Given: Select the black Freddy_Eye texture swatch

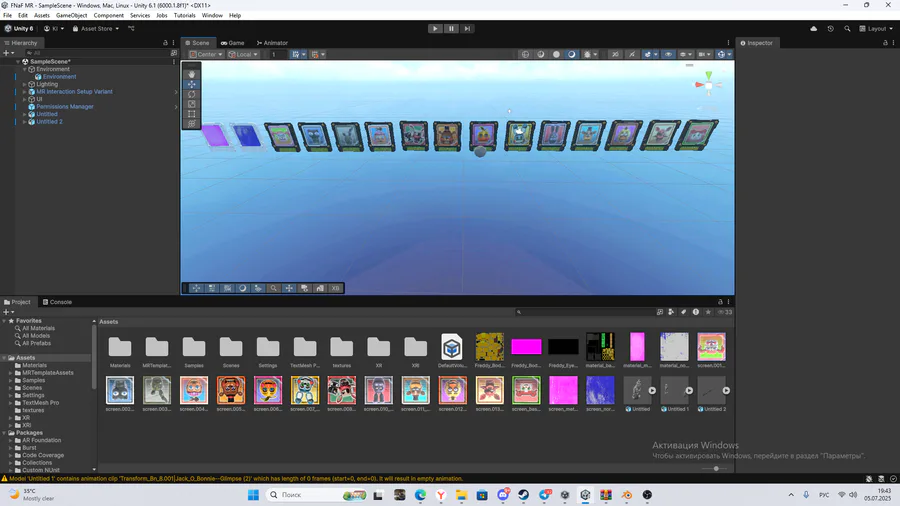Looking at the screenshot, I should pyautogui.click(x=563, y=347).
